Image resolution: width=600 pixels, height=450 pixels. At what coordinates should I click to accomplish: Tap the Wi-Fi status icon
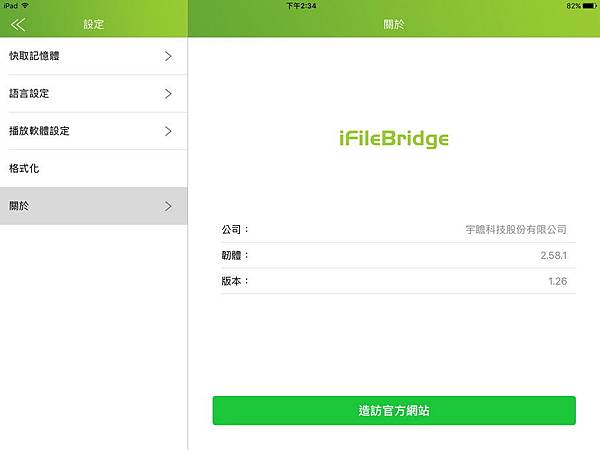click(25, 5)
